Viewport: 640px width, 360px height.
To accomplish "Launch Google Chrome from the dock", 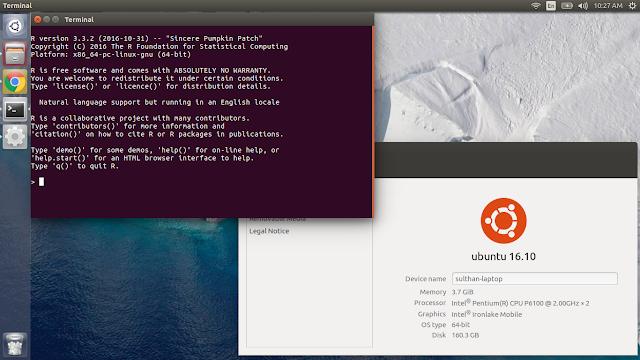I will [x=15, y=82].
